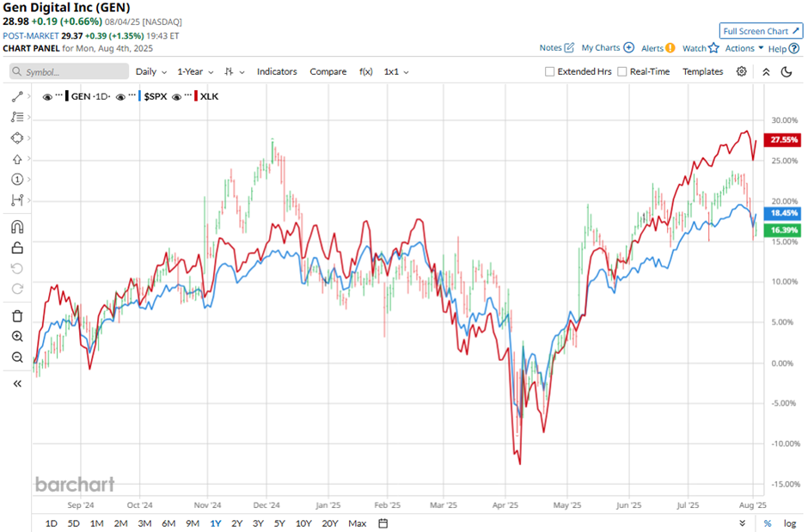
Task: Open the GEN series options ellipsis
Action: coord(58,95)
